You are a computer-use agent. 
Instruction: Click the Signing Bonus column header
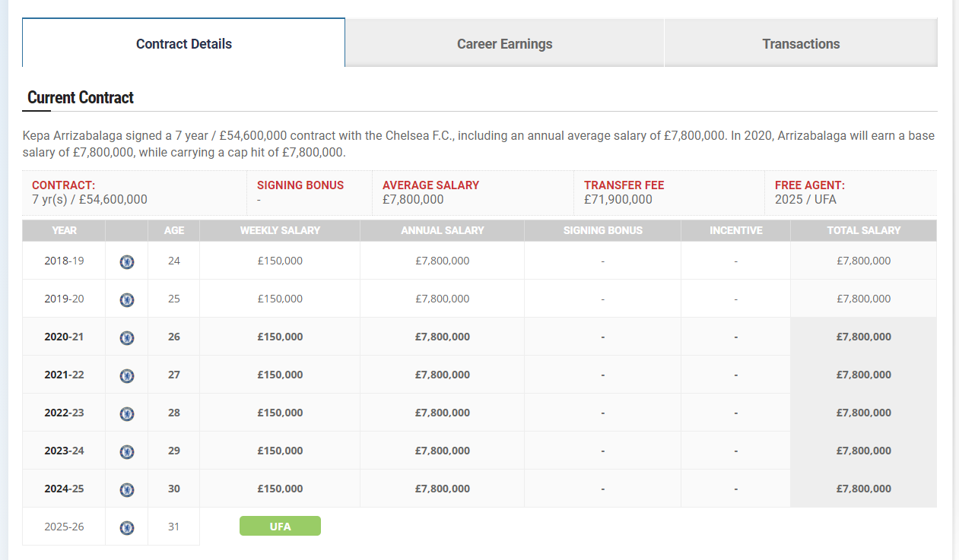pos(602,230)
